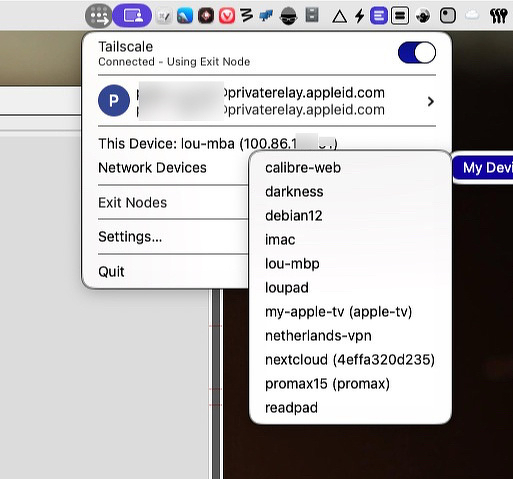Open the pencil shortcut editor menu bar icon
This screenshot has height=479, width=513.
(164, 16)
